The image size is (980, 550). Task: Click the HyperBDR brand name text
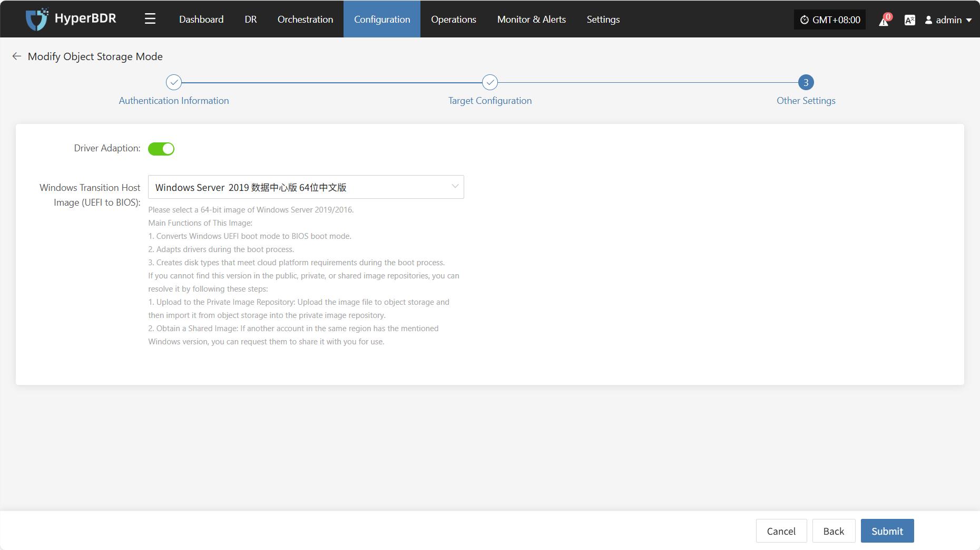point(85,18)
